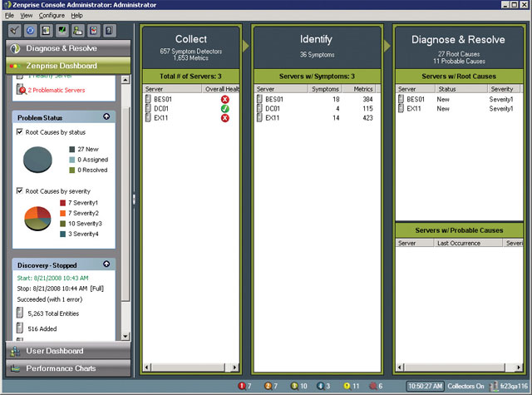Switch to Diagnose & Resolve navigation section
The image size is (532, 395).
(x=68, y=48)
